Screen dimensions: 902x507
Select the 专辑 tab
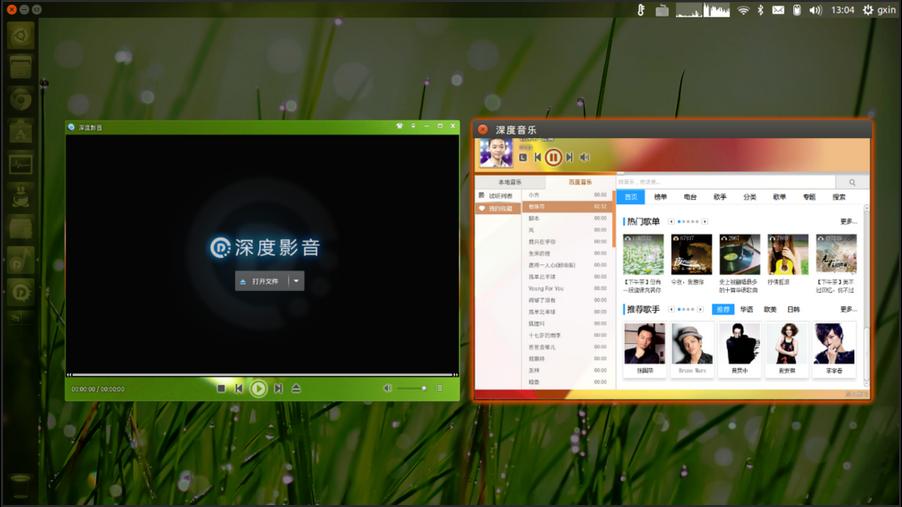point(809,197)
